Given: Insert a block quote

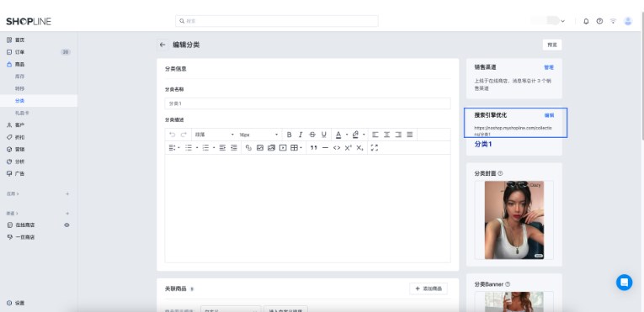Looking at the screenshot, I should coord(314,148).
